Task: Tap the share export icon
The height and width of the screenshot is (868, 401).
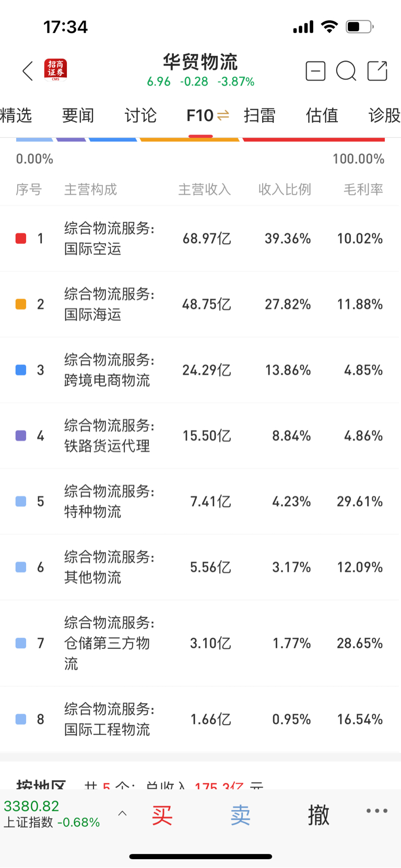Action: point(378,71)
